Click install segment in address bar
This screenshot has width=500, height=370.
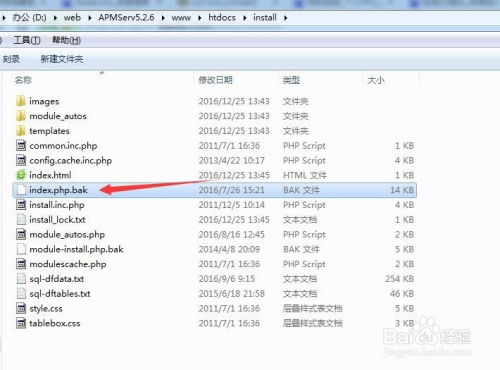[265, 18]
